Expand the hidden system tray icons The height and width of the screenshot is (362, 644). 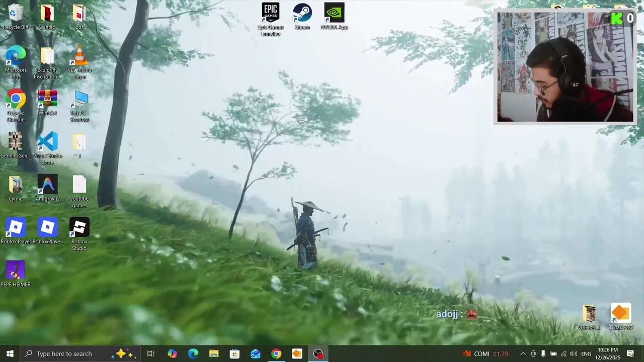coord(523,353)
